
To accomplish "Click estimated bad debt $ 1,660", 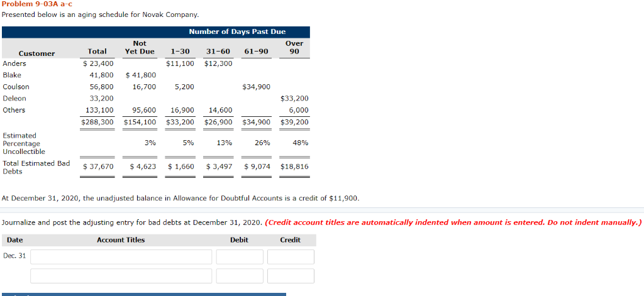I will [181, 167].
